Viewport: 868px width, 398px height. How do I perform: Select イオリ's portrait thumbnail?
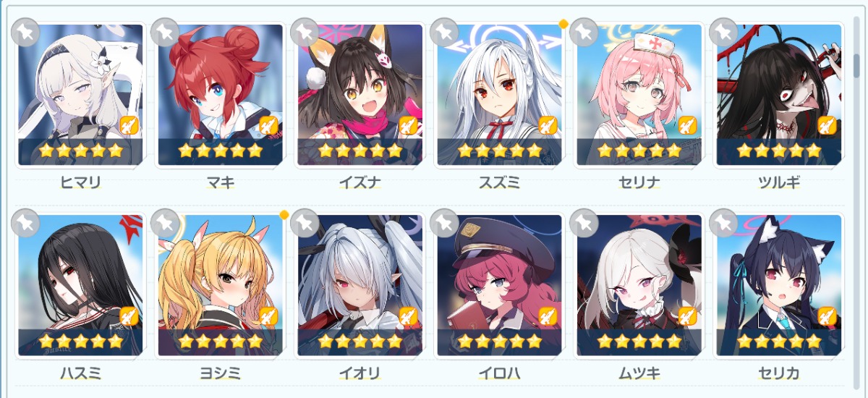click(x=360, y=285)
